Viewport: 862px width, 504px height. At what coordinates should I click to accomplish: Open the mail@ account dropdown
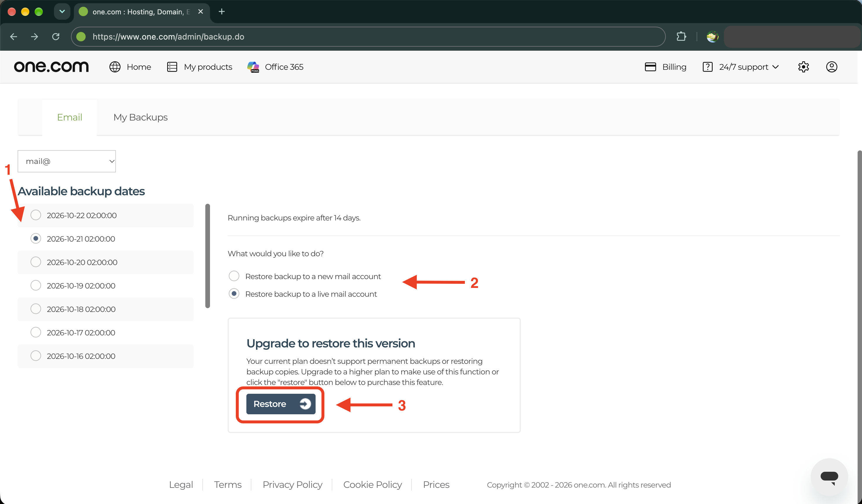[67, 161]
